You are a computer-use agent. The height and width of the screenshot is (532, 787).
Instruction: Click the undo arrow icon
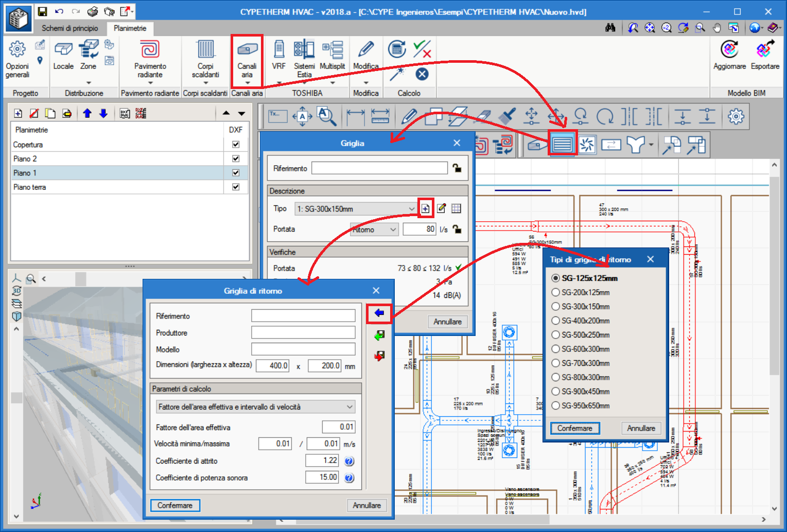point(59,11)
